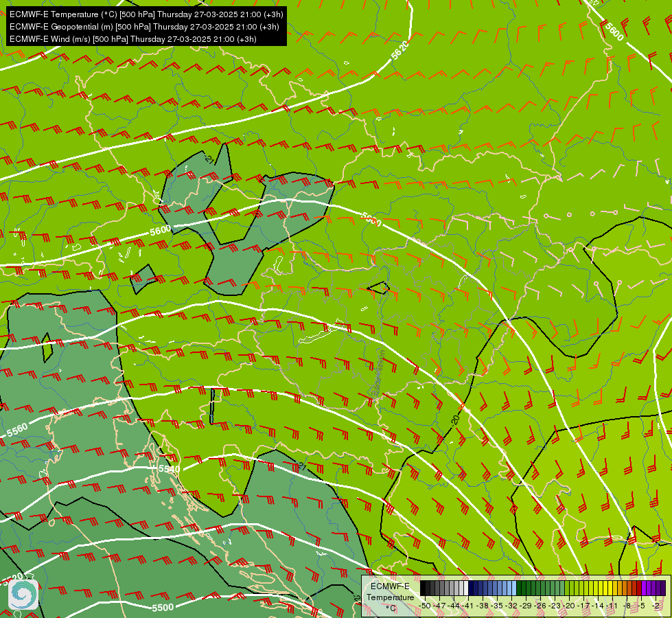
Task: Click the -26 tick label in the legend
Action: [540, 606]
